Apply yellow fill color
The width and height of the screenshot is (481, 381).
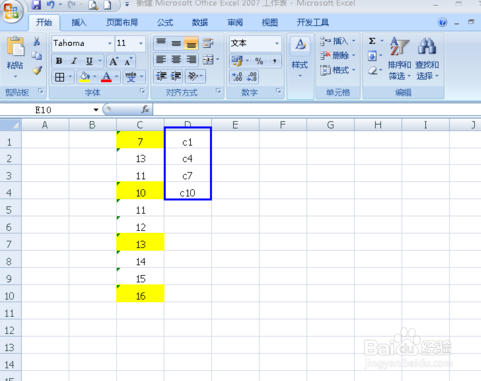85,77
